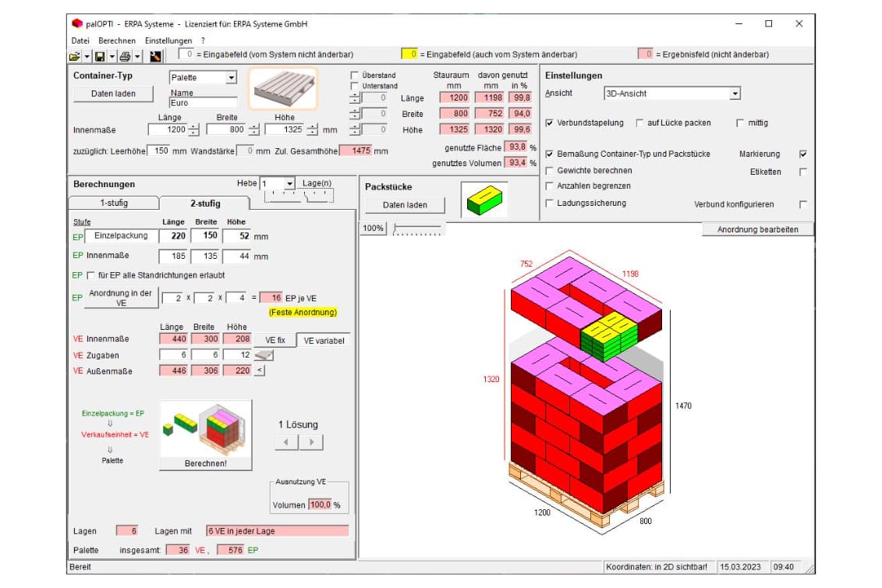The height and width of the screenshot is (588, 882).
Task: Click the open folder toolbar icon
Action: pyautogui.click(x=74, y=56)
